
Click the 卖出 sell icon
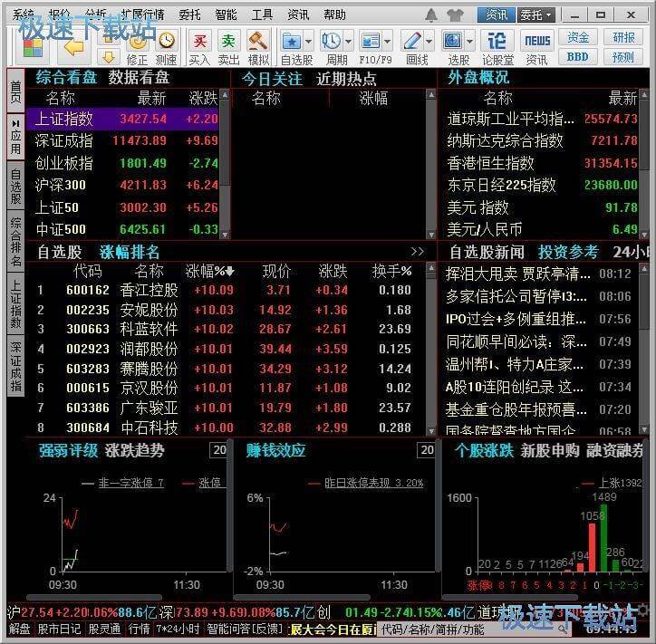228,41
